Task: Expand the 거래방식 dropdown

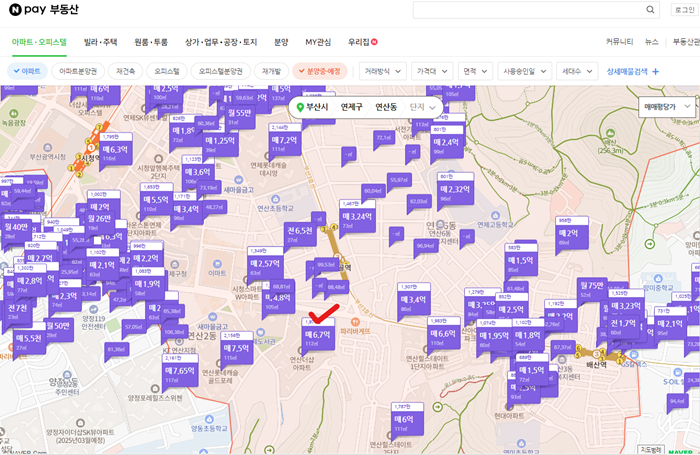Action: tap(383, 71)
